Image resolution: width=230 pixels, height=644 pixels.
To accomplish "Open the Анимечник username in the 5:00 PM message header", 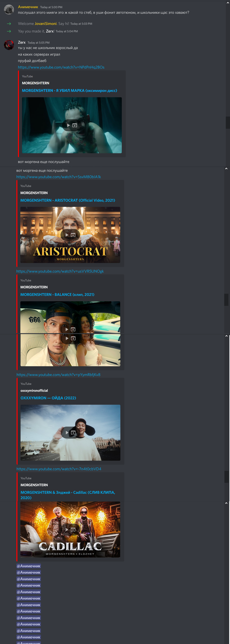I will [28, 7].
